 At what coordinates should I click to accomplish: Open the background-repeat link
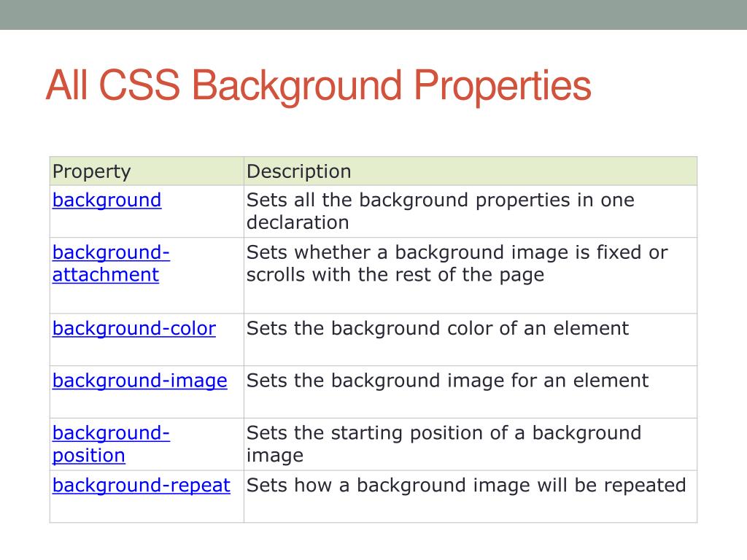click(x=142, y=485)
